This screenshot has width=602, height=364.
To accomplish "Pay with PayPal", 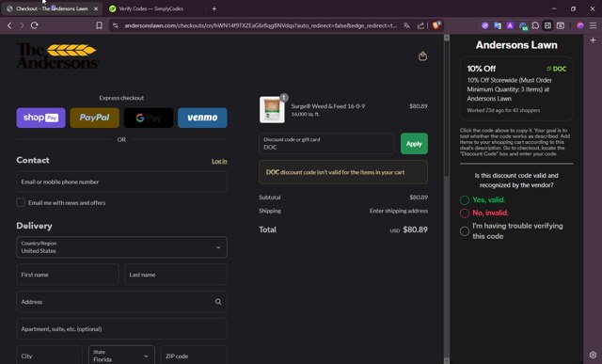I will [94, 118].
